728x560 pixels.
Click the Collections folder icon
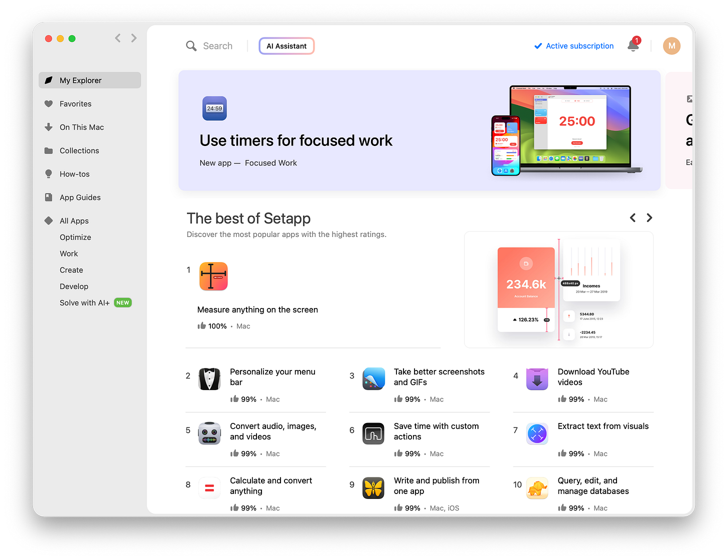point(48,150)
